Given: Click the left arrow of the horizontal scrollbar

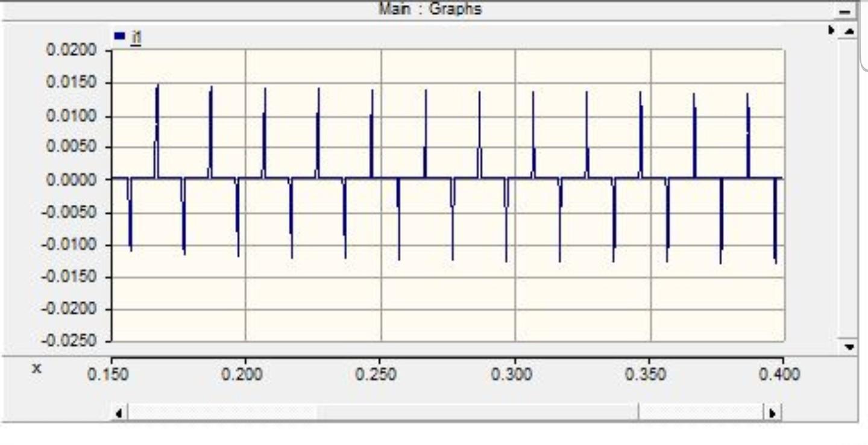Looking at the screenshot, I should pyautogui.click(x=118, y=412).
